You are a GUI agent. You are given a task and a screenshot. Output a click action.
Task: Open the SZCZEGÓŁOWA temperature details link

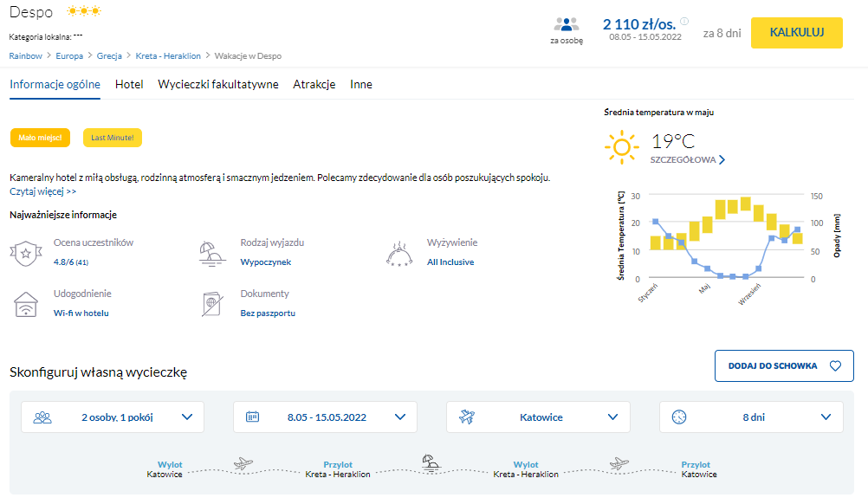click(x=688, y=159)
